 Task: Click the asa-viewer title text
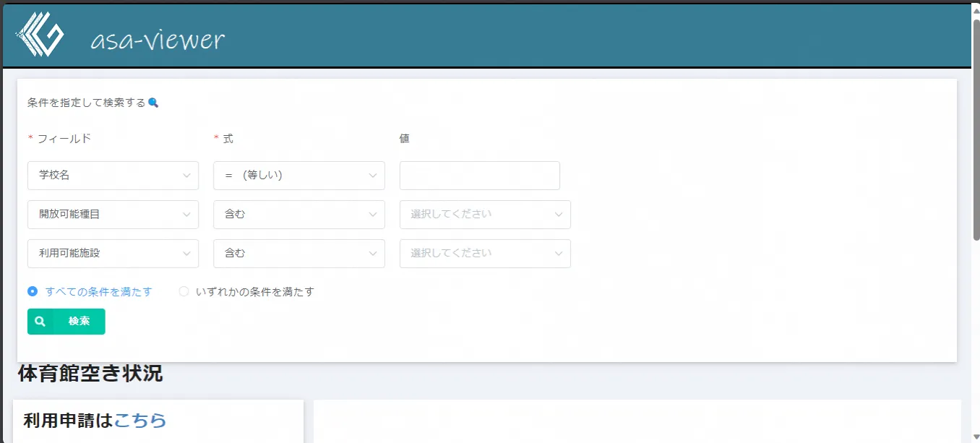(158, 40)
